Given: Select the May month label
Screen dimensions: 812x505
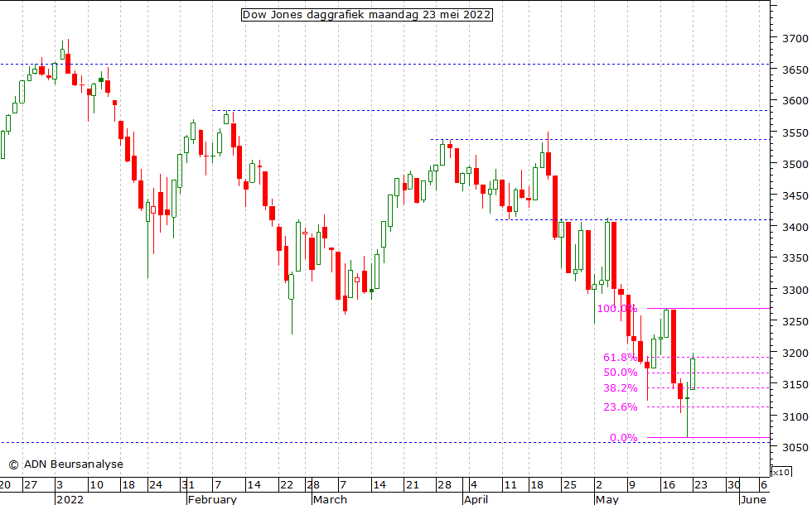Looking at the screenshot, I should (x=607, y=499).
